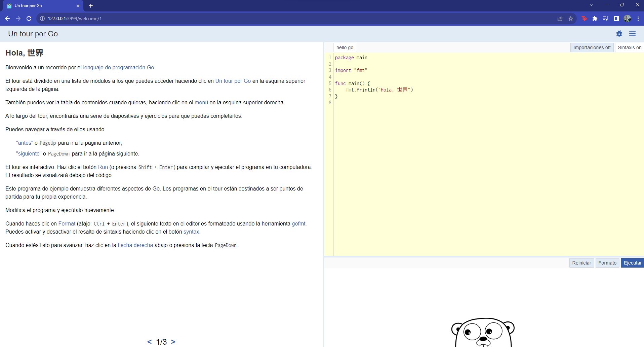This screenshot has width=644, height=347.
Task: Toggle the Importaciones off button
Action: tap(592, 47)
